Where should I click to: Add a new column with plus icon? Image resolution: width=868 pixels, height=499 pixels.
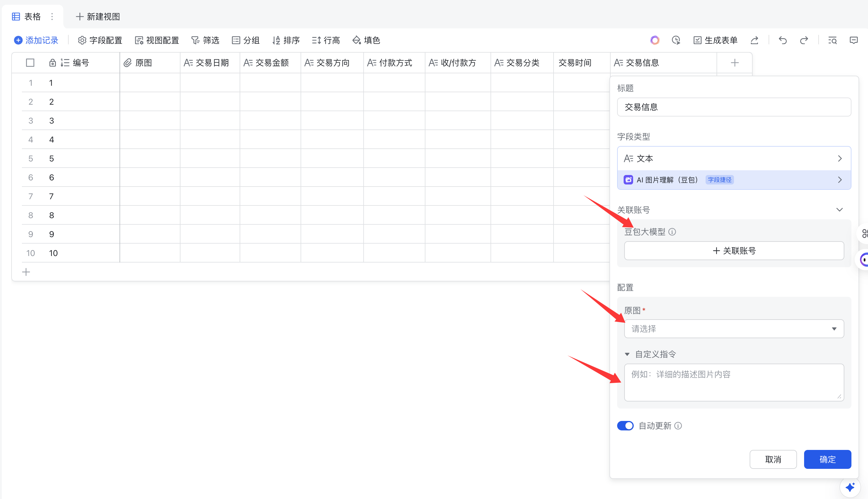735,63
